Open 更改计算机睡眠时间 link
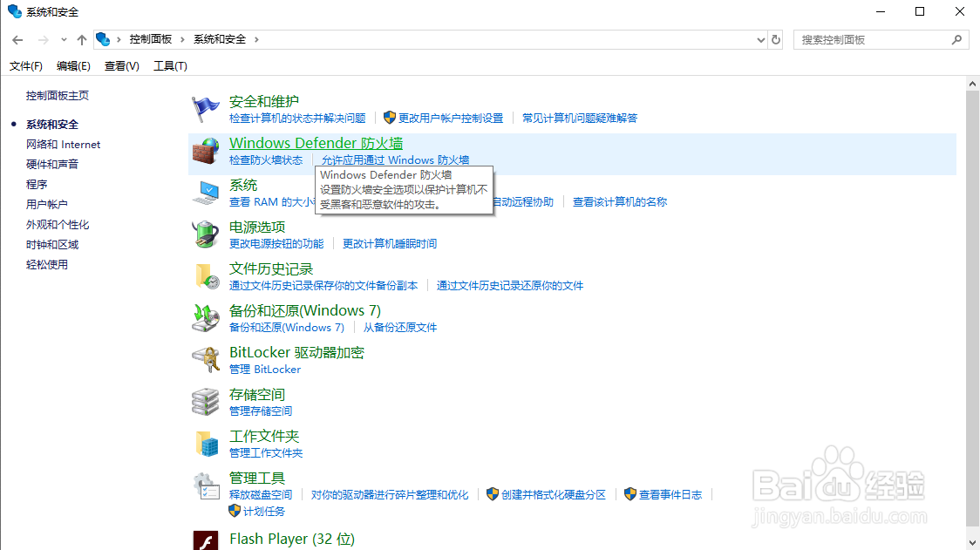Viewport: 980px width, 550px height. pyautogui.click(x=390, y=244)
